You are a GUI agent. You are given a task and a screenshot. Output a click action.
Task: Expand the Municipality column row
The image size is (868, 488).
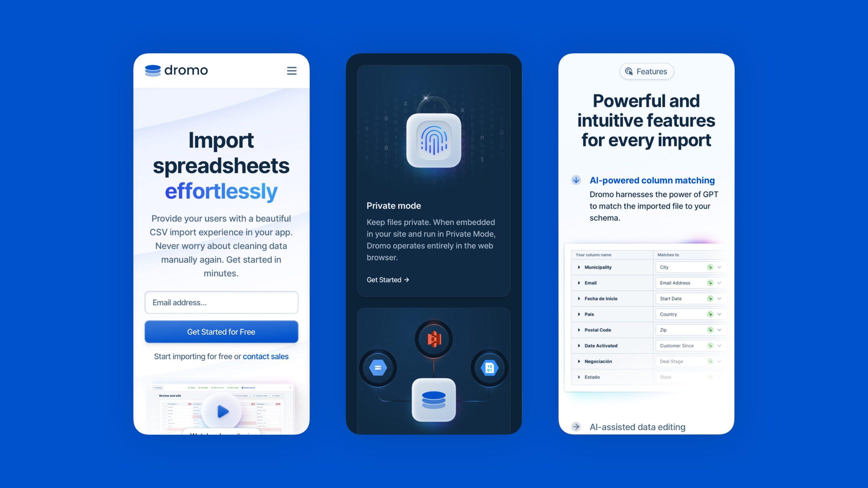pos(579,267)
